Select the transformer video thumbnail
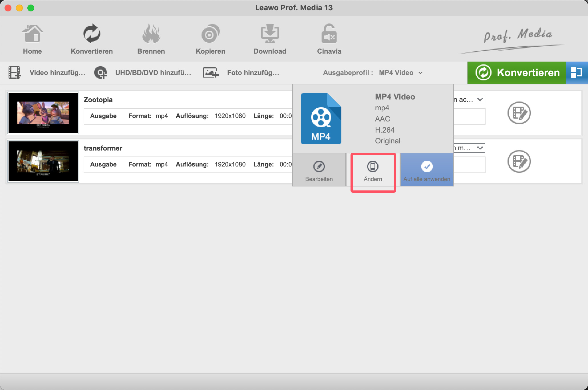Image resolution: width=588 pixels, height=390 pixels. 43,161
